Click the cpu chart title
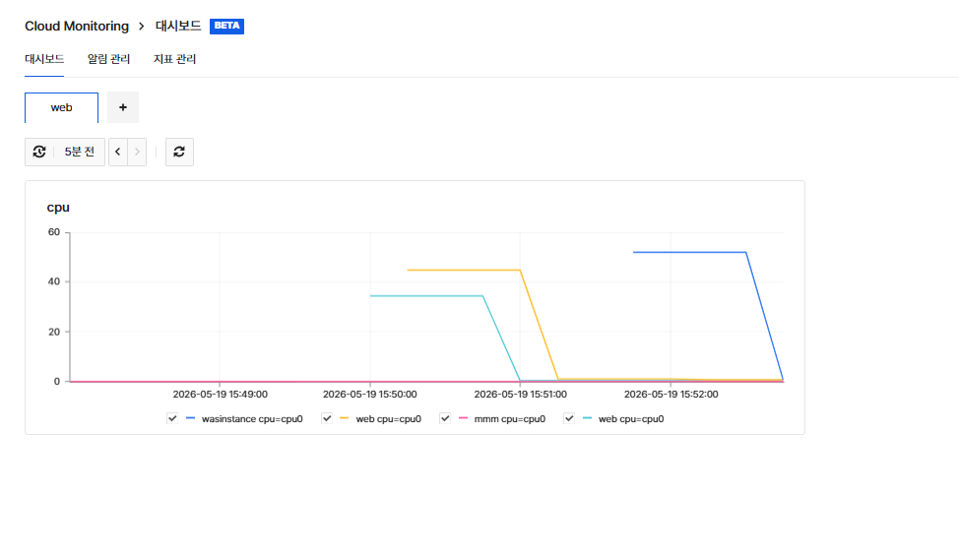The image size is (959, 560). coord(58,208)
